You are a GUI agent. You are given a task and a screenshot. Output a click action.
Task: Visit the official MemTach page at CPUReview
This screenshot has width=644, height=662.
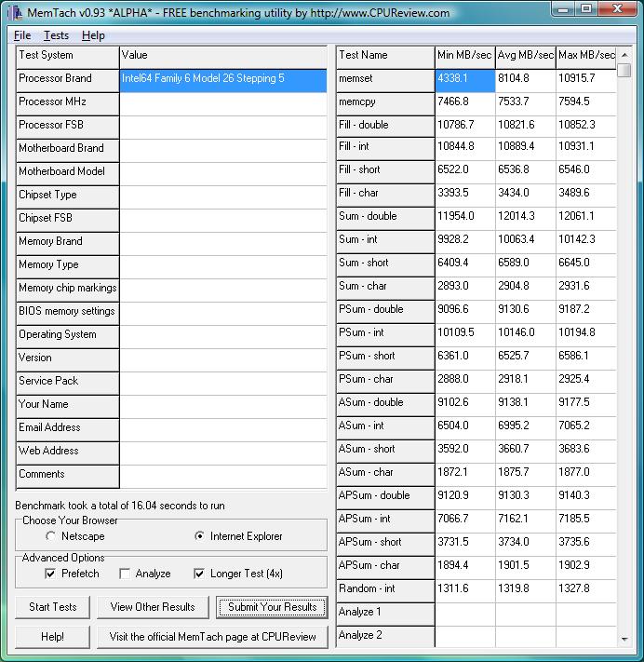click(212, 637)
